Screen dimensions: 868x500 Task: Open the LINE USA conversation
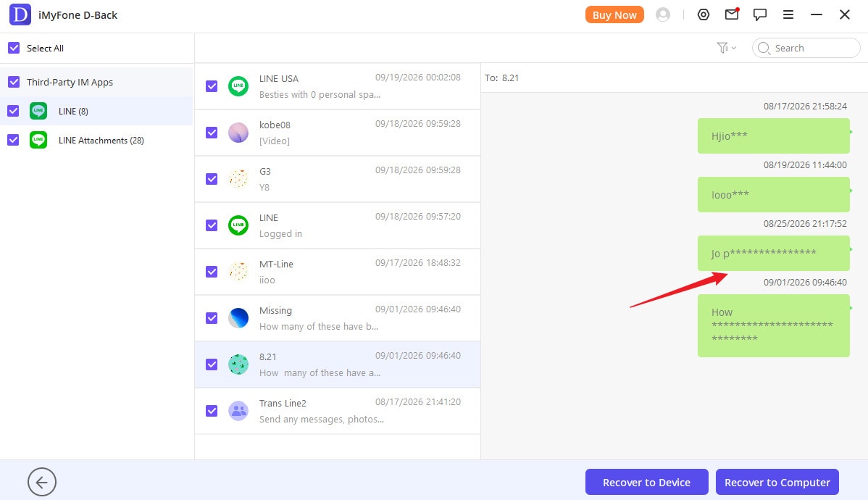(x=338, y=86)
